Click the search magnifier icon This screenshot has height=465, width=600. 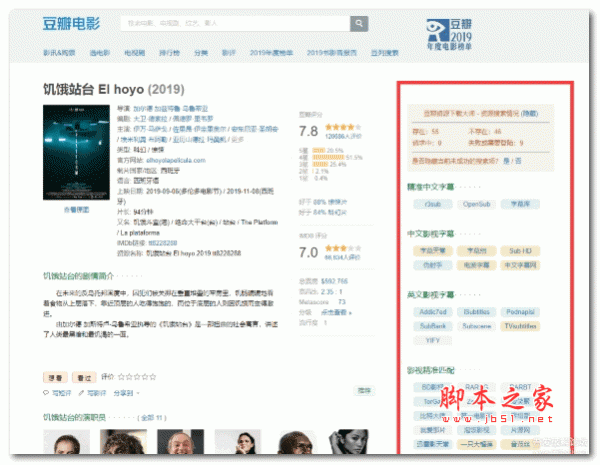pyautogui.click(x=359, y=23)
